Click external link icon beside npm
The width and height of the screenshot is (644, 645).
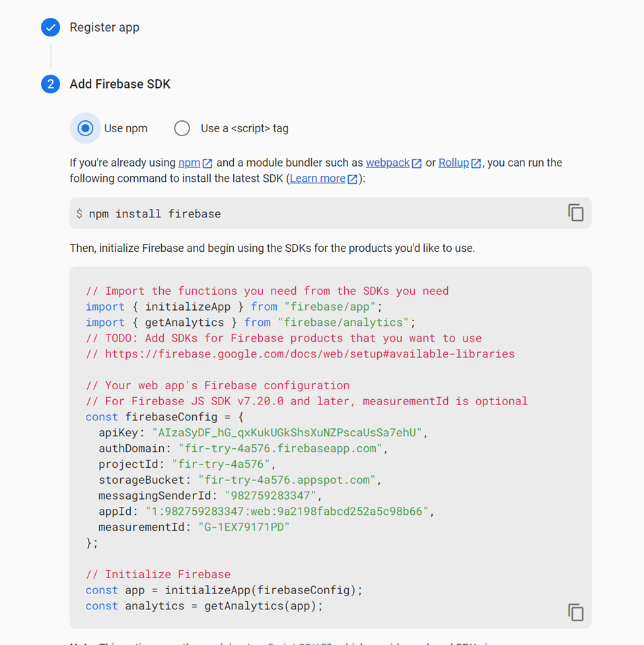(x=207, y=163)
